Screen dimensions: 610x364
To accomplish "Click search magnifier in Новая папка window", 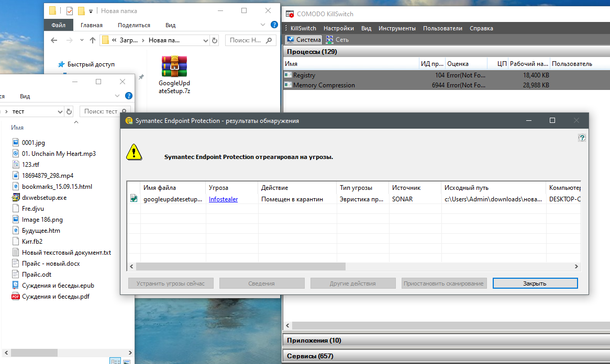I will coord(269,40).
